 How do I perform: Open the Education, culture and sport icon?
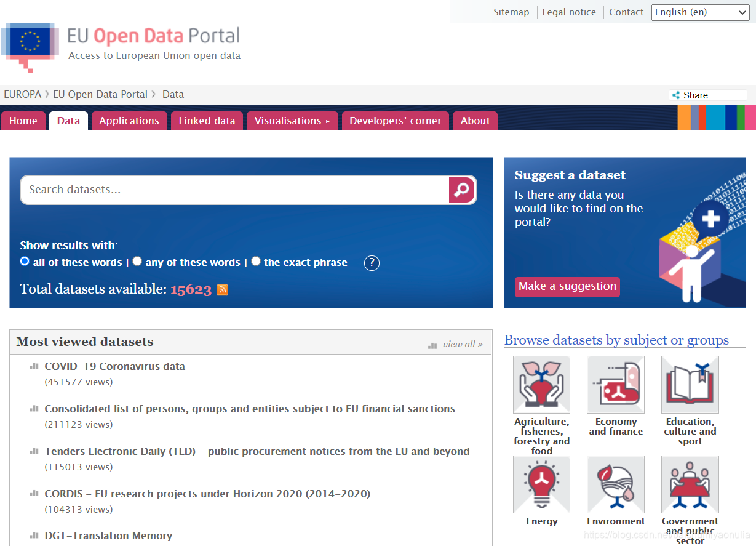[x=690, y=385]
